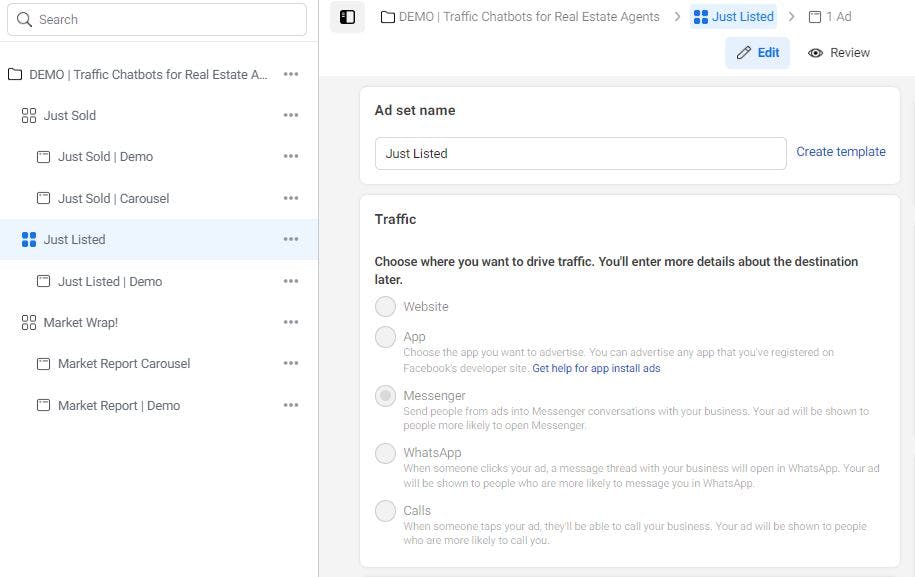Open the campaign's three-dot options menu
The width and height of the screenshot is (915, 577).
[x=291, y=74]
